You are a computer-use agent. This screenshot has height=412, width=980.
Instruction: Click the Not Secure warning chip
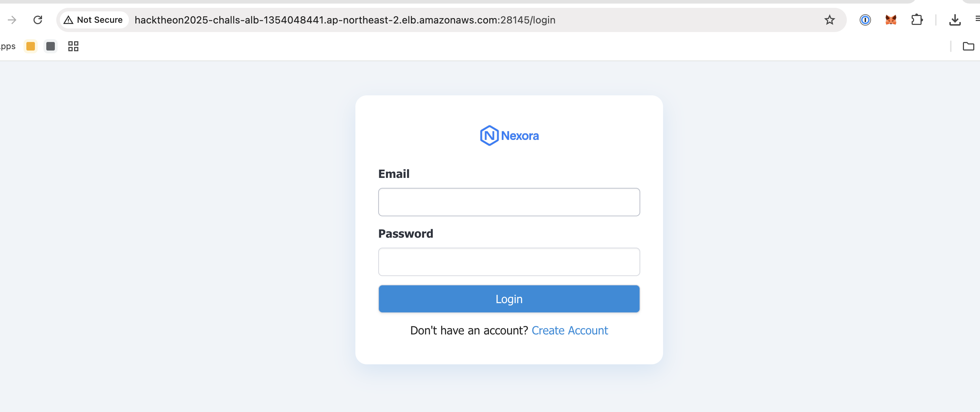94,20
